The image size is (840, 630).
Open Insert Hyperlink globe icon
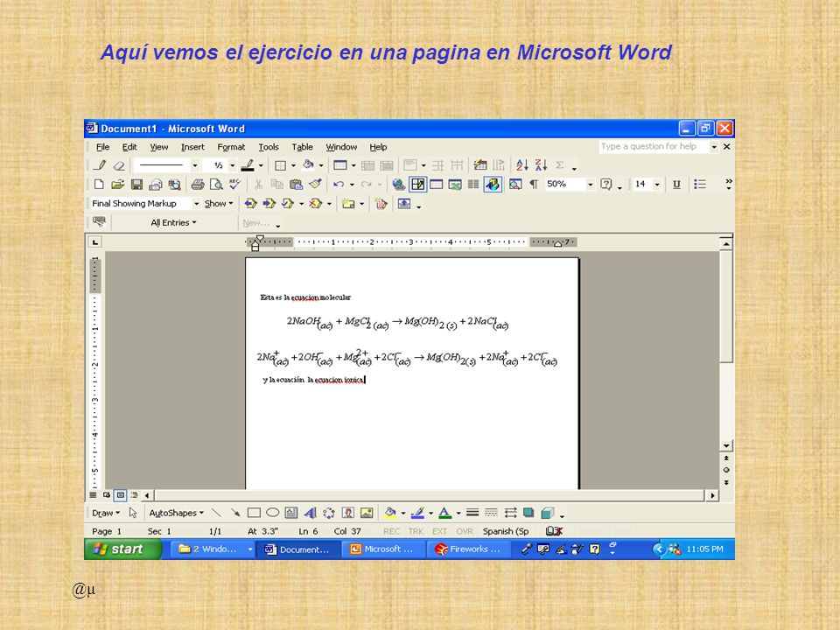click(398, 185)
